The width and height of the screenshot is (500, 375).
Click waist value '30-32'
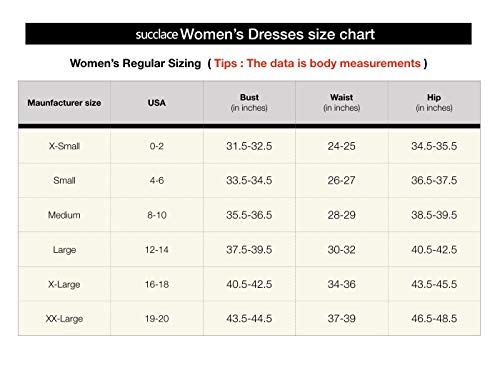pyautogui.click(x=341, y=250)
